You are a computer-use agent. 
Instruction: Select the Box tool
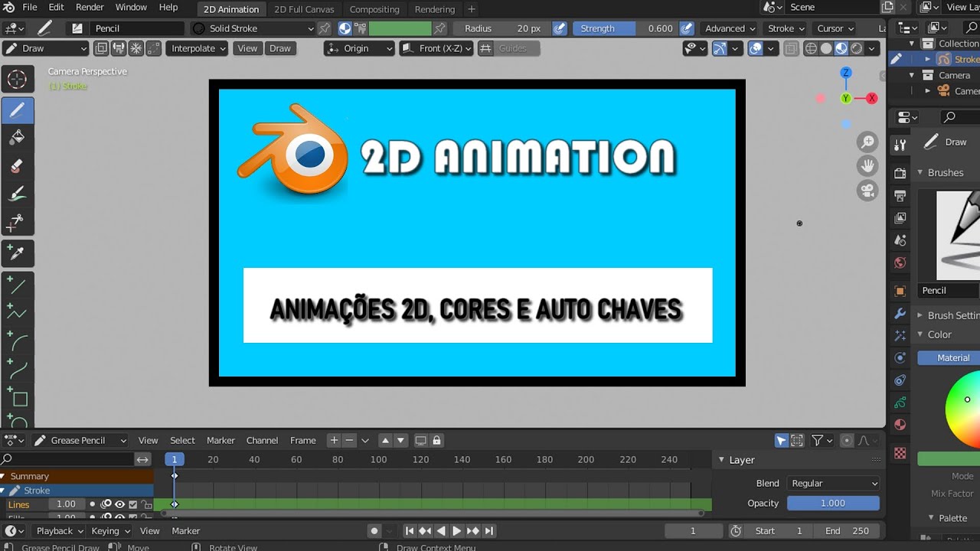click(x=17, y=398)
